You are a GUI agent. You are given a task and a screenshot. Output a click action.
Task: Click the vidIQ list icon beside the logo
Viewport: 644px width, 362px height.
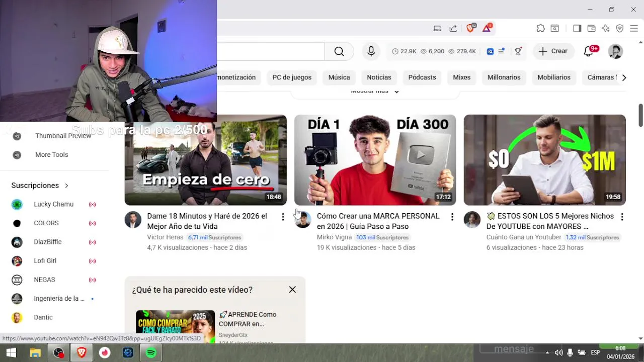(x=502, y=51)
